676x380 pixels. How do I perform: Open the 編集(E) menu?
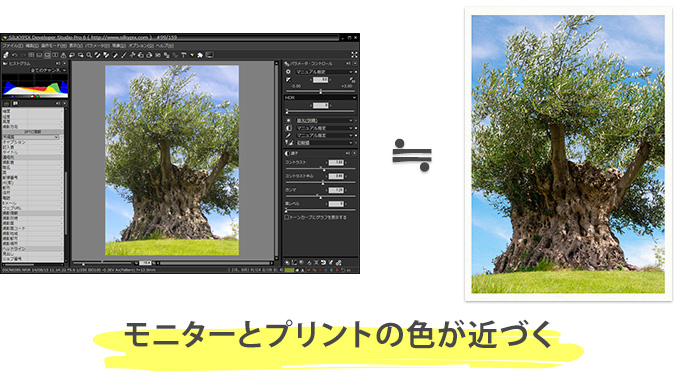click(x=32, y=46)
